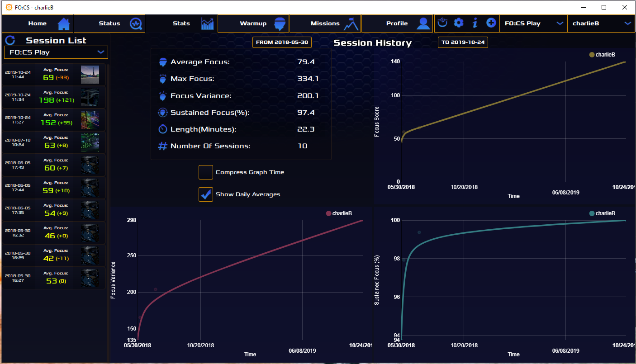636x364 pixels.
Task: Select the 2018-05-30 16:27 session
Action: pos(54,278)
